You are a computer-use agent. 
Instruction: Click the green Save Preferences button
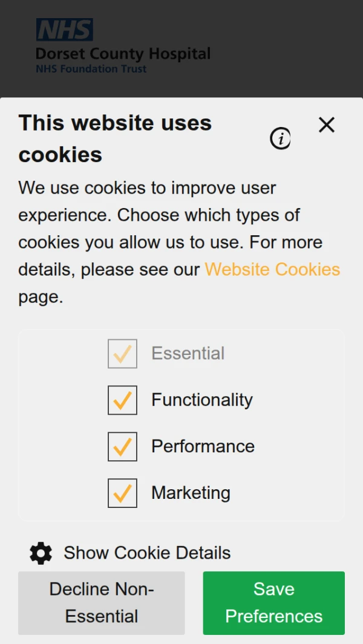click(x=273, y=603)
